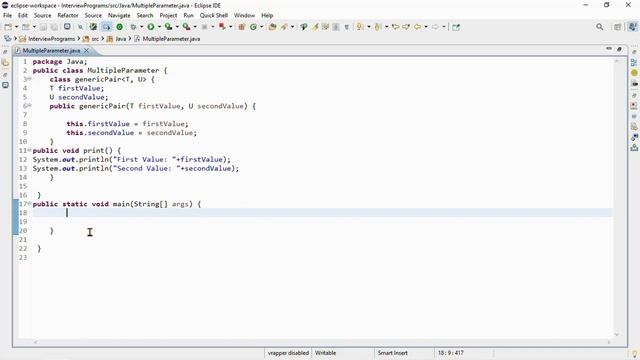Open the Back history dropdown arrow
Image resolution: width=640 pixels, height=360 pixels.
426,27
